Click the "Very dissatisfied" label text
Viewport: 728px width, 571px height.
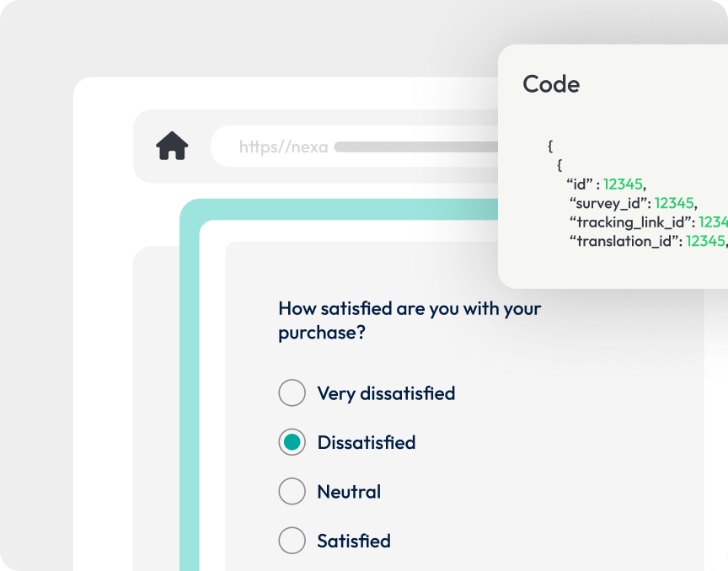pyautogui.click(x=386, y=393)
